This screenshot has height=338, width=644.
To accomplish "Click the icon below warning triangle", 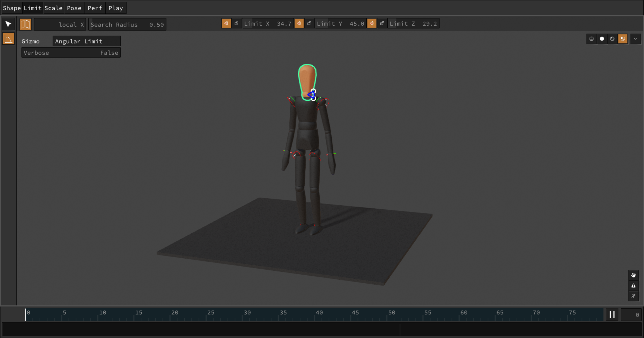I will click(x=633, y=296).
